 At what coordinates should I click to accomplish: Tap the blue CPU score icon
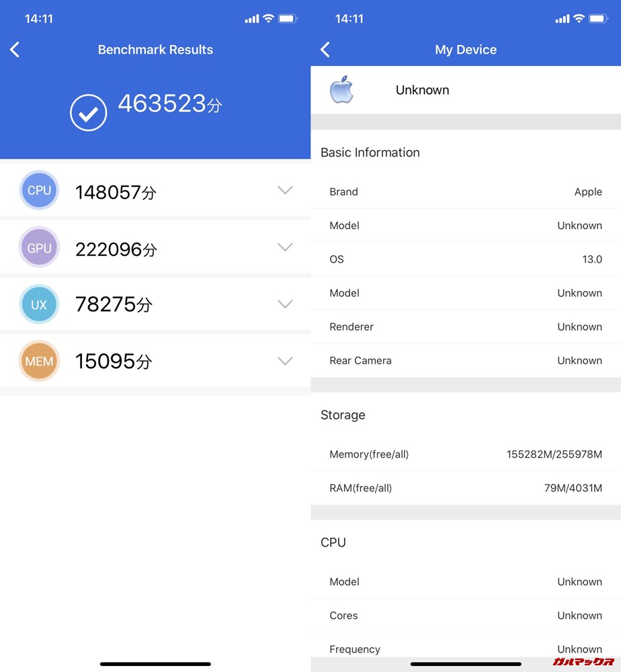[x=39, y=191]
